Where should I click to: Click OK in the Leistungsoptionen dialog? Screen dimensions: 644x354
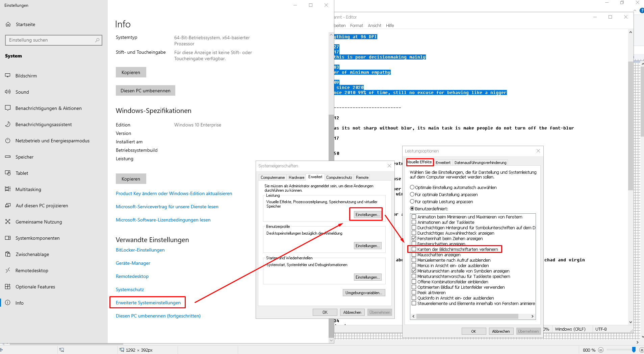tap(474, 331)
